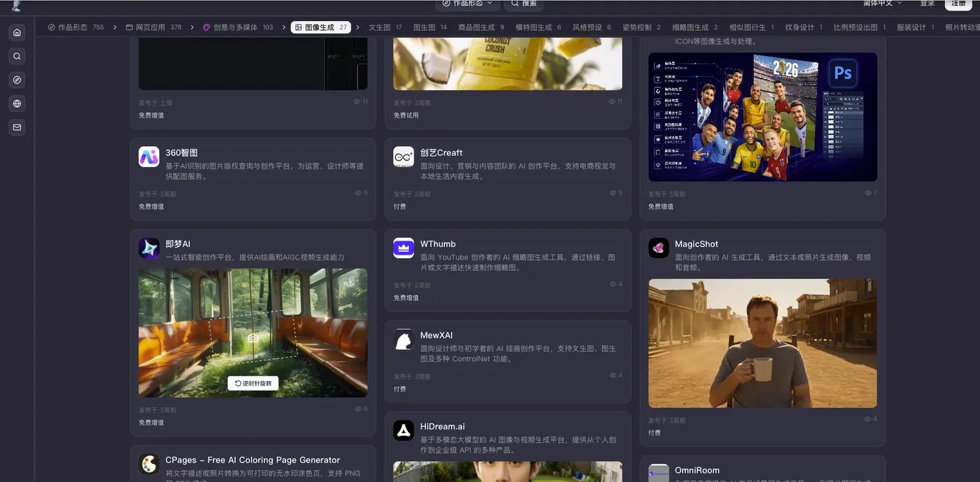Screen dimensions: 980x482
Task: Click the 付费 label on MagicShot card
Action: (x=654, y=433)
